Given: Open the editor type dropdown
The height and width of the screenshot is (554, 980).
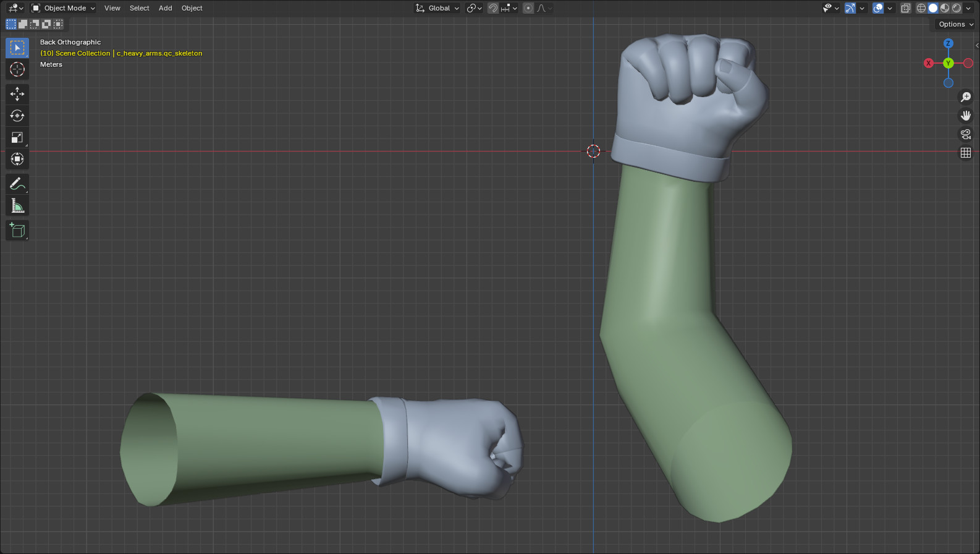Looking at the screenshot, I should point(16,8).
